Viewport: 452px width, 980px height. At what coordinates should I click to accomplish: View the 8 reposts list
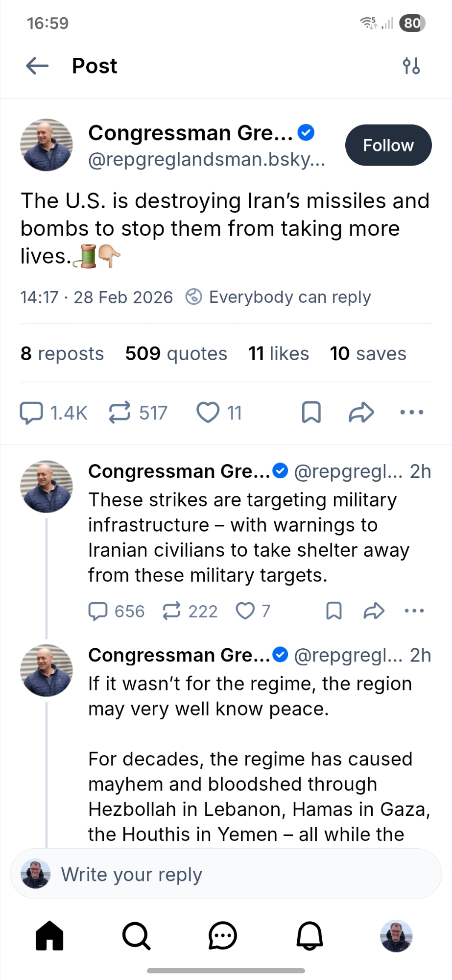[x=62, y=354]
